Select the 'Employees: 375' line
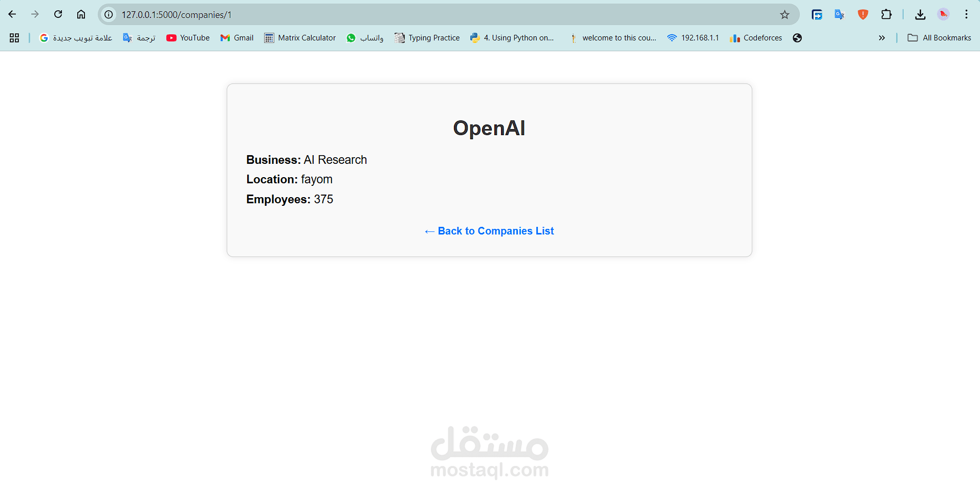This screenshot has height=490, width=980. [290, 199]
